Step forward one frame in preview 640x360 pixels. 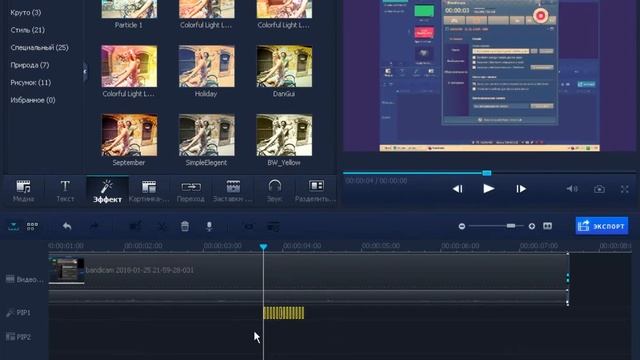tap(521, 189)
